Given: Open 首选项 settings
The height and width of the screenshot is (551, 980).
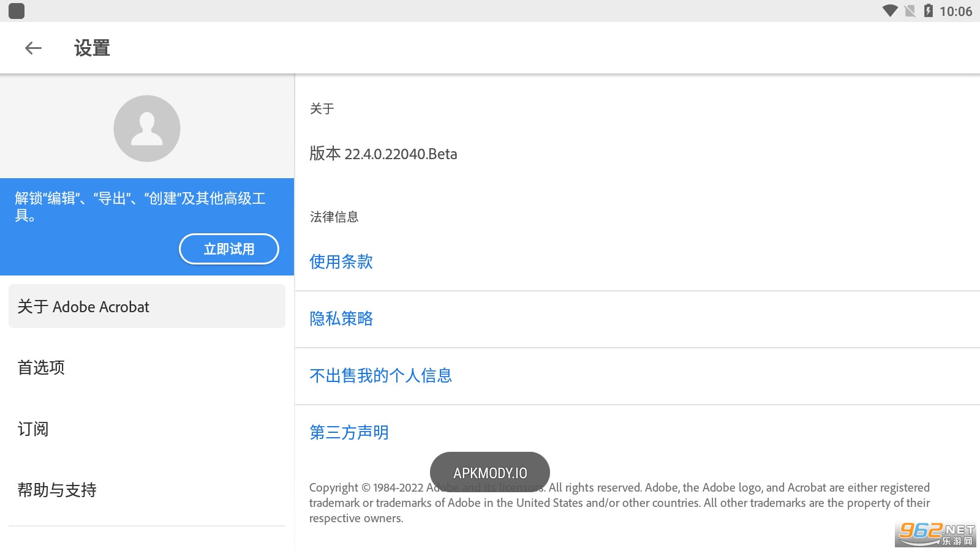Looking at the screenshot, I should [x=147, y=367].
